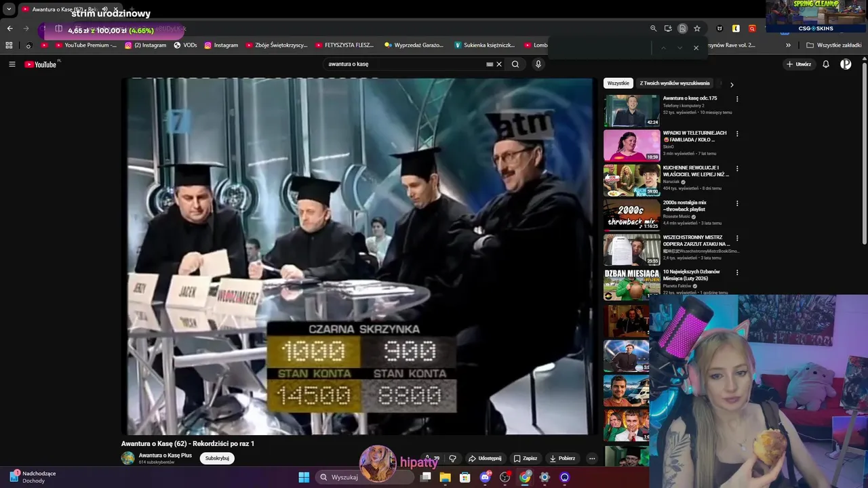Open options menu for KUCHENNE REWOLUCJE
868x488 pixels.
737,168
